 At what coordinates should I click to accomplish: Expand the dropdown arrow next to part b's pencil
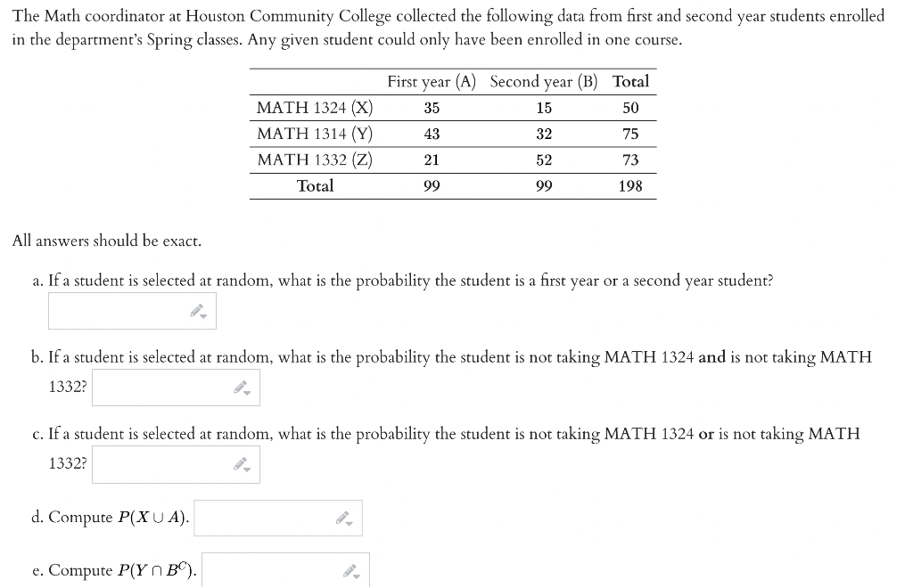(246, 392)
